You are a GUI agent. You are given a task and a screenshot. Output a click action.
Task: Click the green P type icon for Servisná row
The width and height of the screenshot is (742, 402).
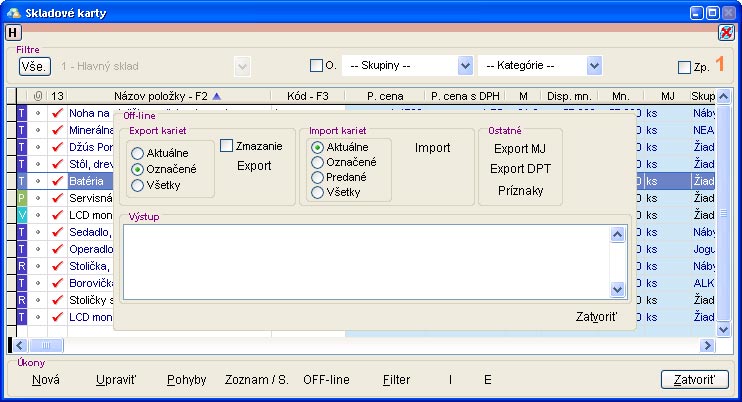tap(22, 198)
